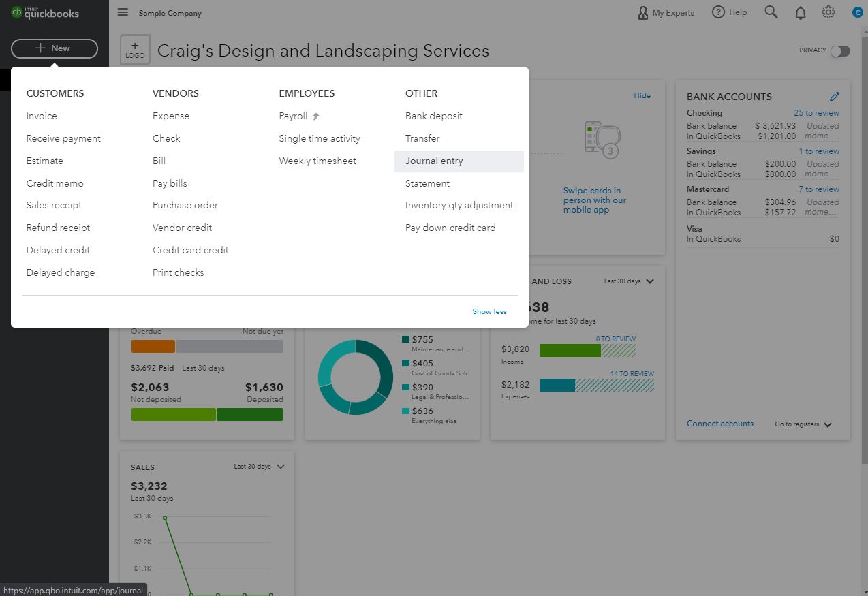Open Pay bills
This screenshot has height=596, width=868.
click(x=170, y=183)
